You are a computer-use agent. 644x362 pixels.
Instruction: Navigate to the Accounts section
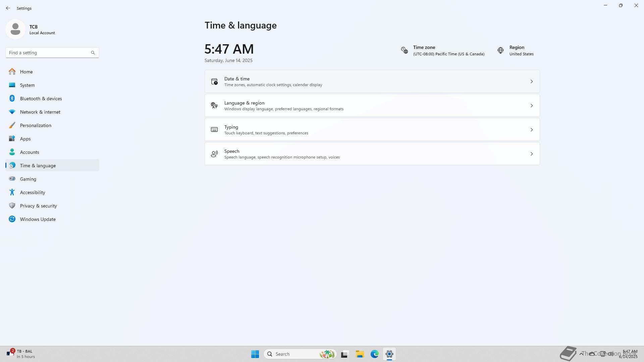click(x=30, y=152)
